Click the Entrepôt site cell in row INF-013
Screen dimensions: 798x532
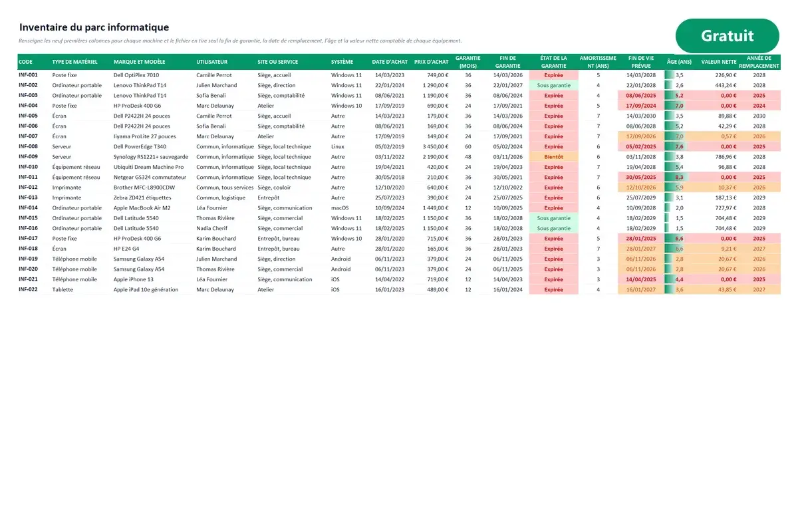click(268, 198)
